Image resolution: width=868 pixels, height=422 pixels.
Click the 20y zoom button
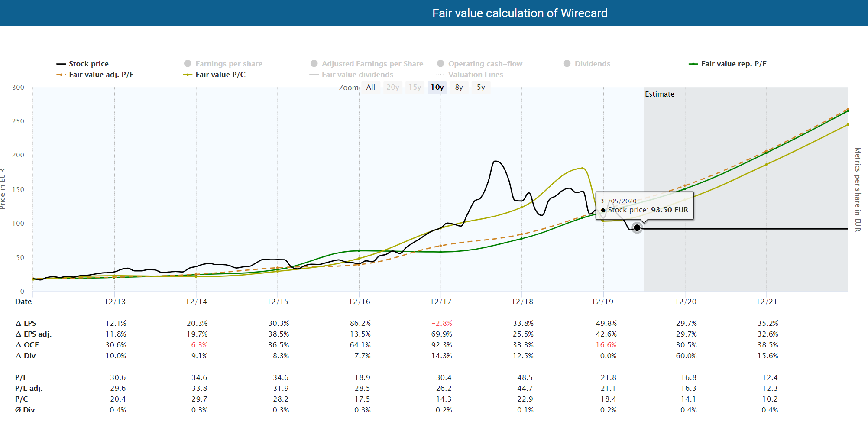coord(392,87)
